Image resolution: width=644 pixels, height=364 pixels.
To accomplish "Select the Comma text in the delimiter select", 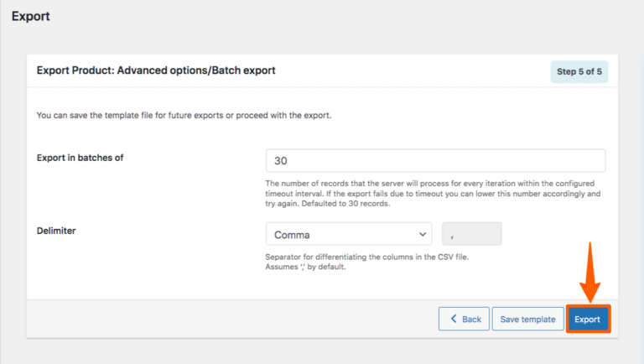I will click(x=292, y=235).
